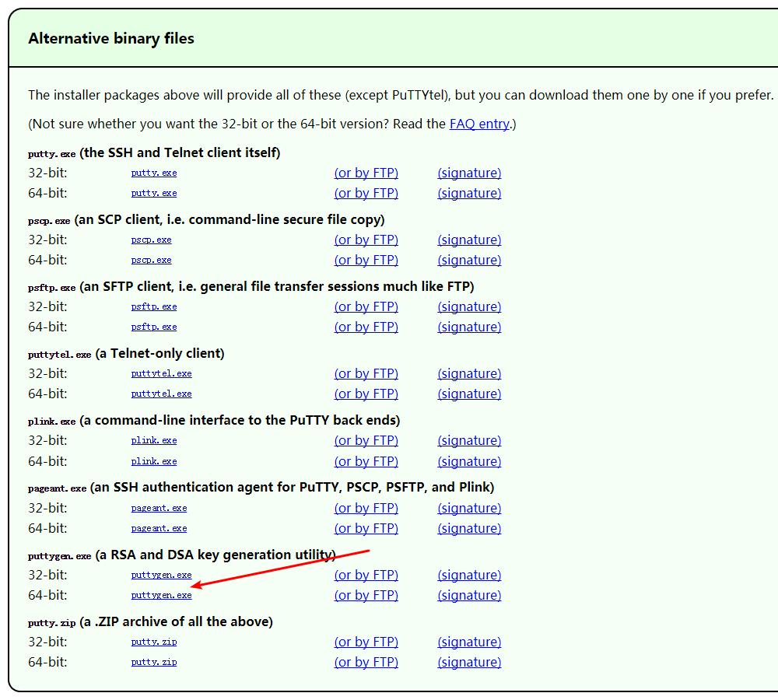Get 64-bit putty.exe by FTP
Image resolution: width=778 pixels, height=700 pixels.
366,194
